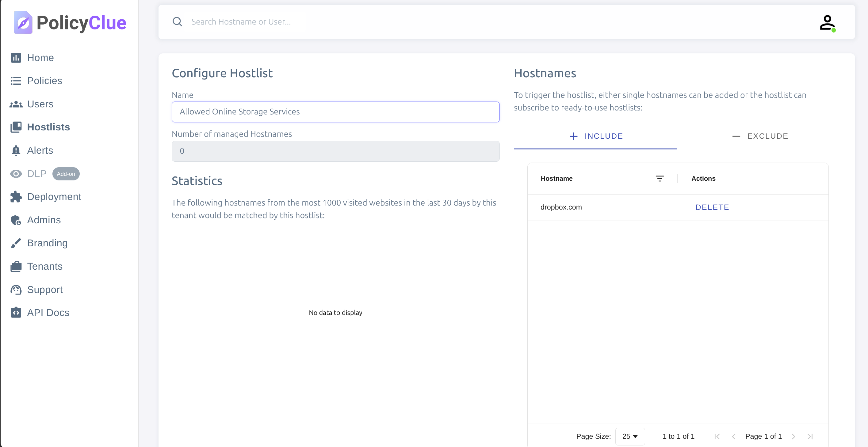Go to previous page arrow

point(734,436)
